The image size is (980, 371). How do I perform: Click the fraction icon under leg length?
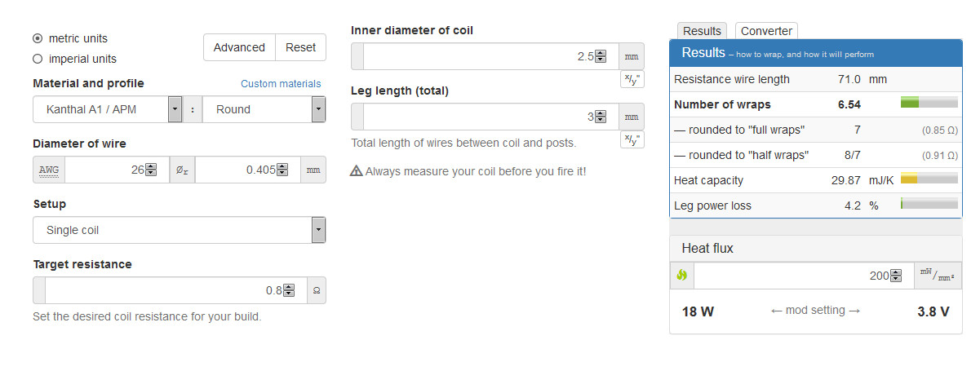pyautogui.click(x=632, y=139)
